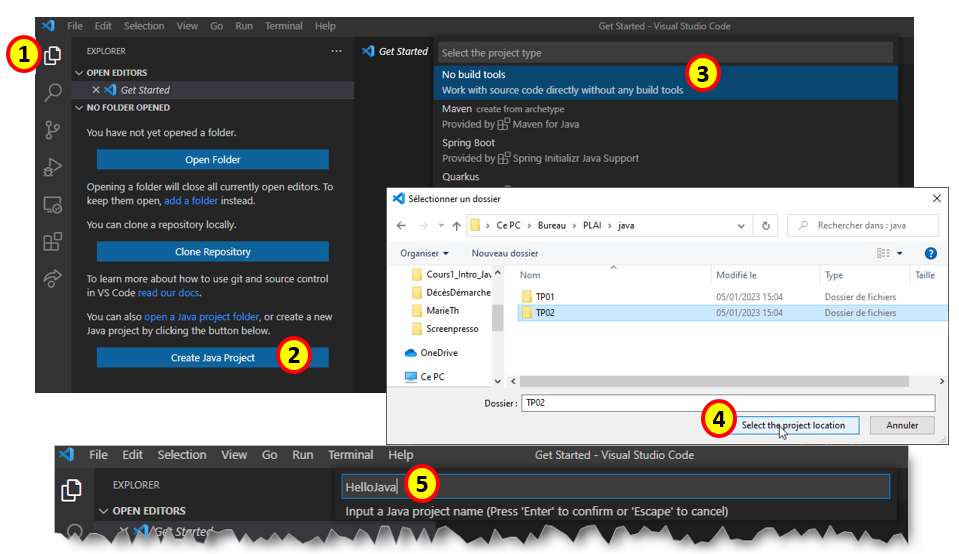Click the Select the project location button

click(x=792, y=425)
